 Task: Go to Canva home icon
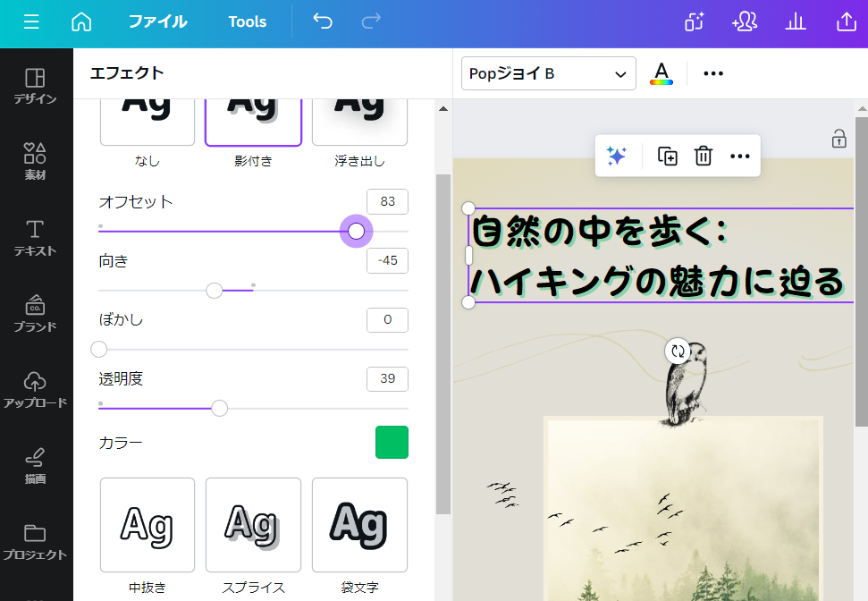click(x=81, y=21)
